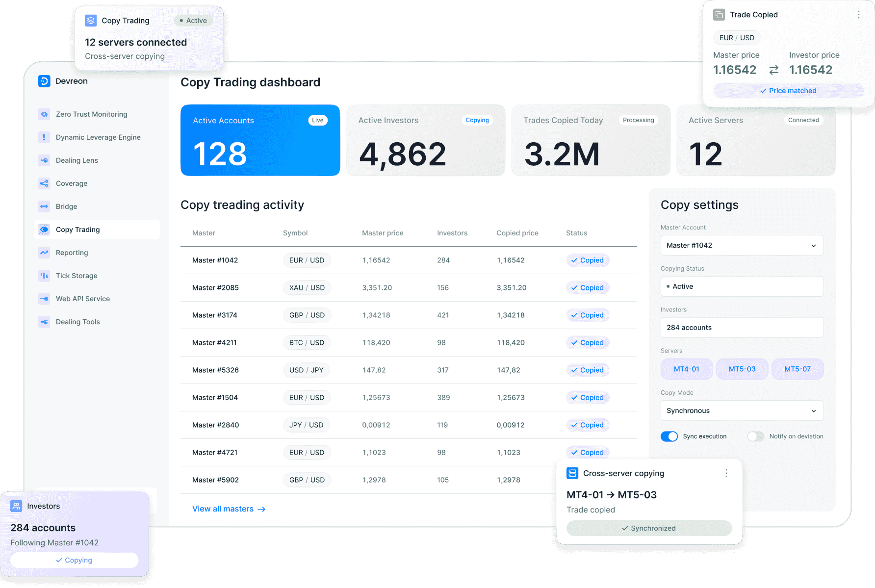Open Dynamic Leverage Engine menu item
875x588 pixels.
pos(98,137)
